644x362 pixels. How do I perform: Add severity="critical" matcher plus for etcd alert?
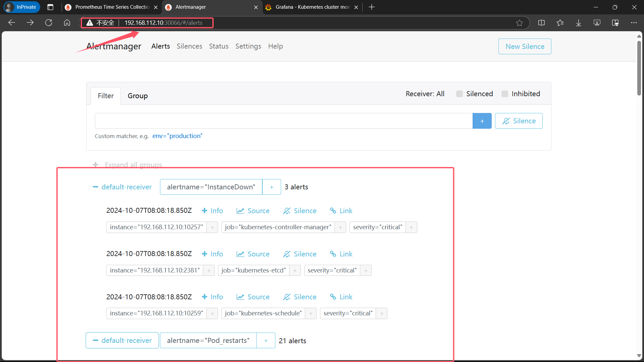pos(366,270)
